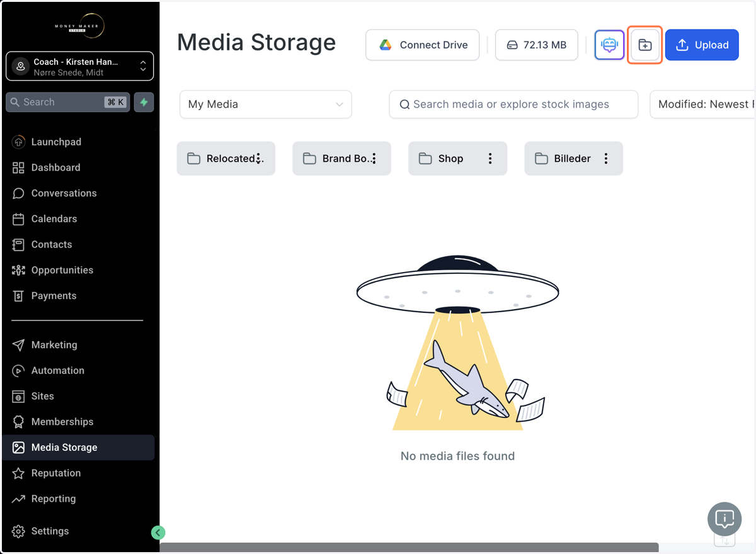
Task: Go to Conversations in the sidebar
Action: pos(79,193)
